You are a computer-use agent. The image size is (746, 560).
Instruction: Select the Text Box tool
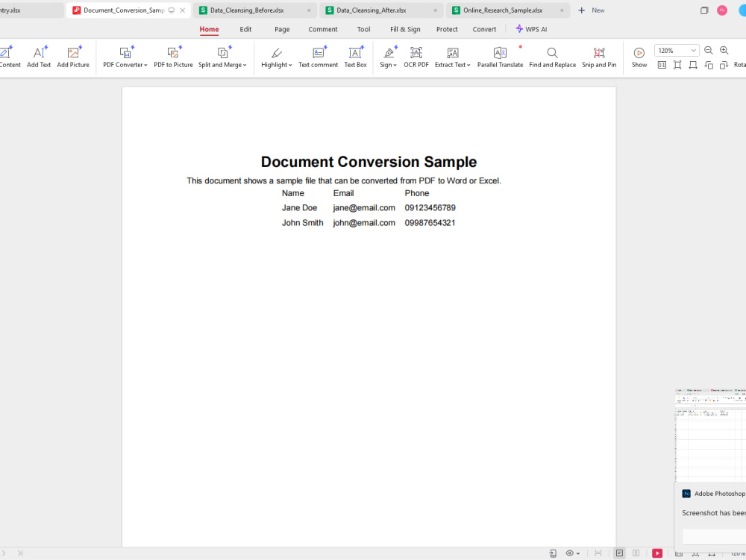355,57
